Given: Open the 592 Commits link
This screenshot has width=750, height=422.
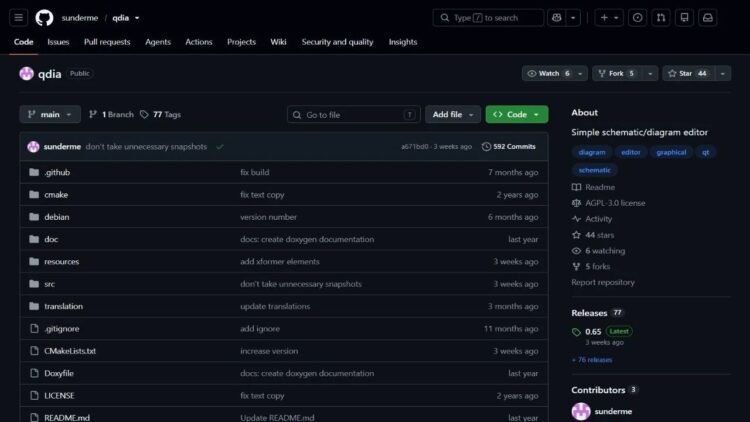Looking at the screenshot, I should pyautogui.click(x=508, y=146).
